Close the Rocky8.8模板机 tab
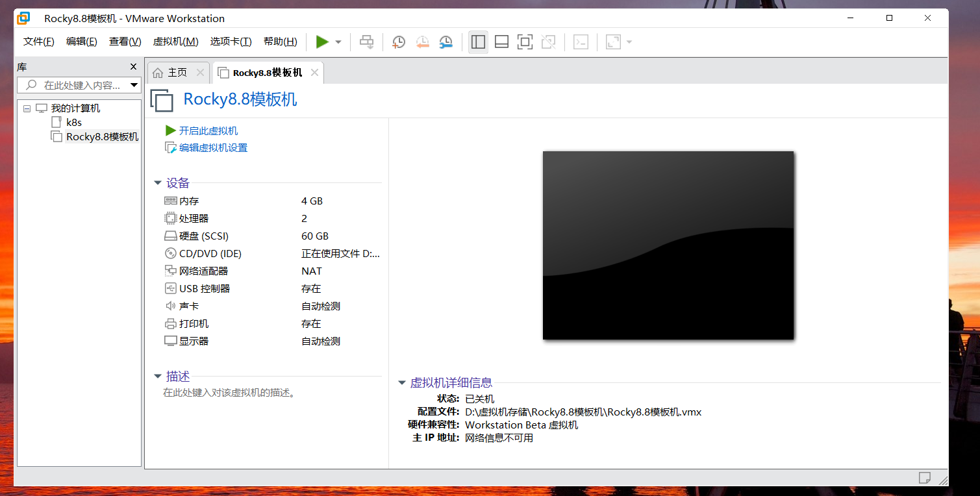 point(314,73)
